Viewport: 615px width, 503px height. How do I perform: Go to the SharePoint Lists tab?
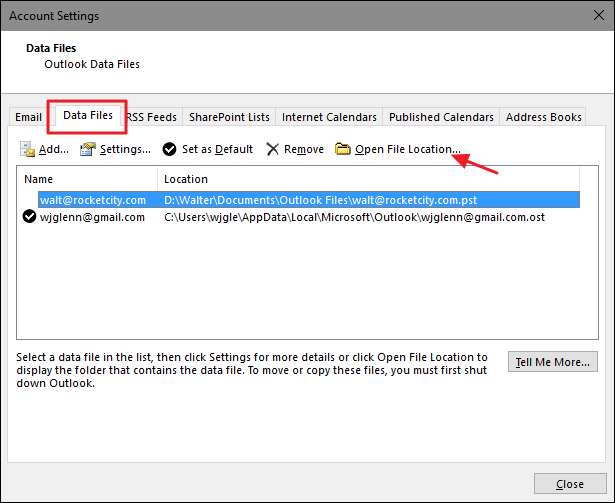click(x=230, y=117)
